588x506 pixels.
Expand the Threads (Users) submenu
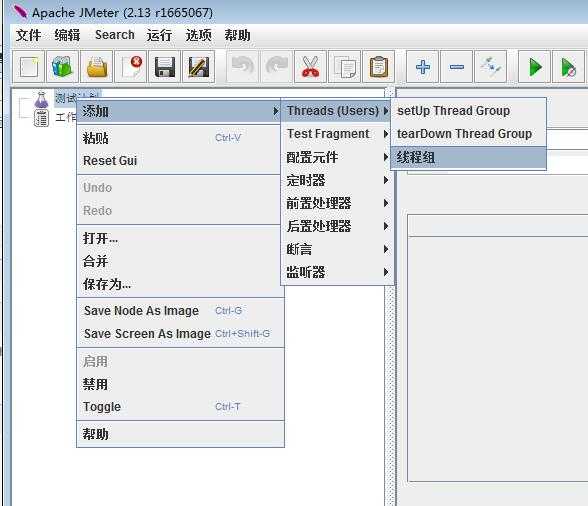[x=336, y=111]
